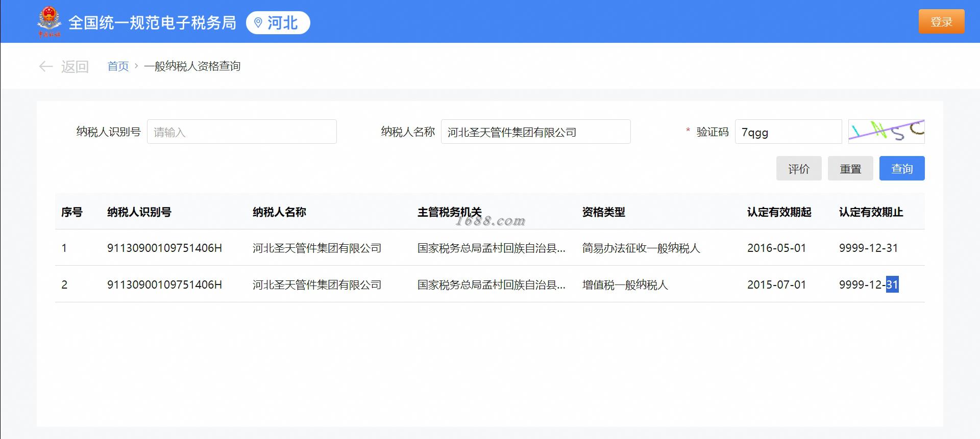Click the 登录 login button

pos(941,21)
